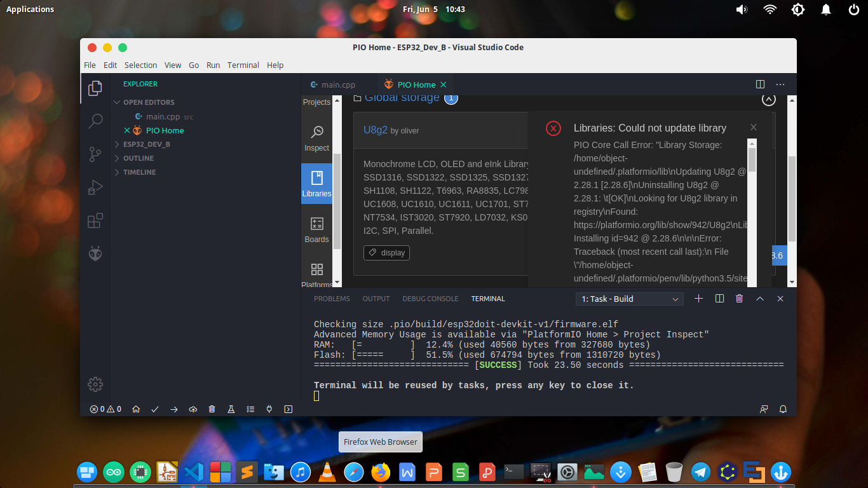Image resolution: width=868 pixels, height=488 pixels.
Task: Click PlatformIO Test flask icon
Action: (x=231, y=409)
